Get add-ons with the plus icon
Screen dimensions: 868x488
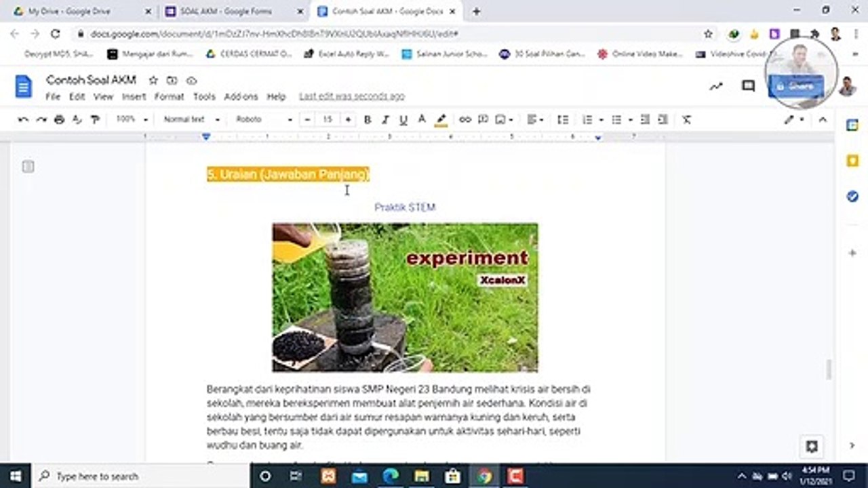[x=852, y=253]
